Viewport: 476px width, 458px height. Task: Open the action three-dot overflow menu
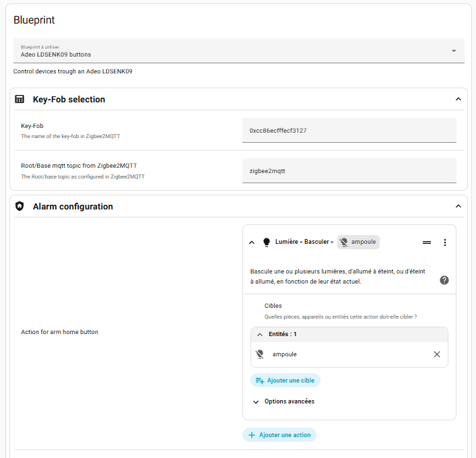(x=444, y=242)
